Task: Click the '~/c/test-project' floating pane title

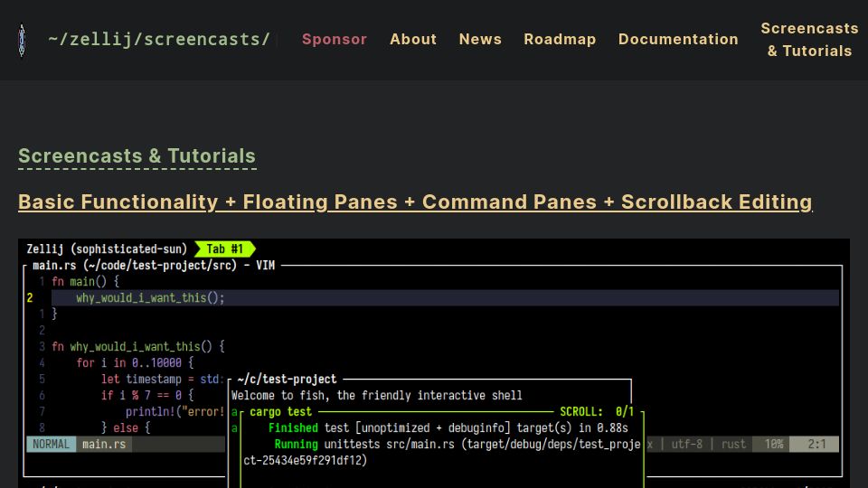Action: [x=287, y=380]
